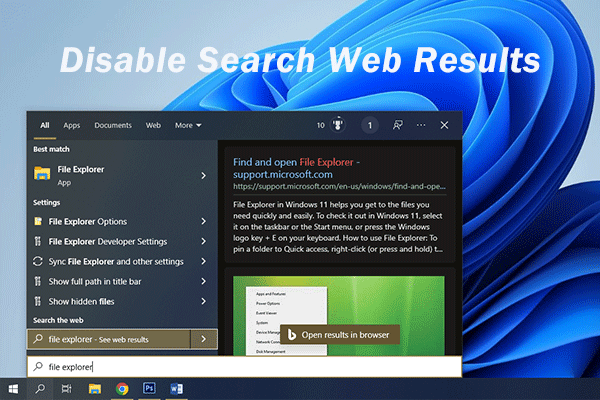The width and height of the screenshot is (600, 400).
Task: Open File Explorer from the taskbar
Action: tap(95, 389)
